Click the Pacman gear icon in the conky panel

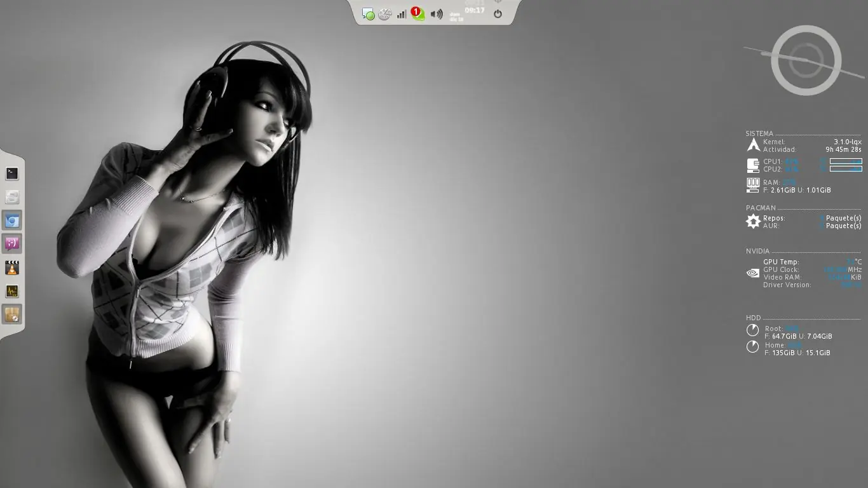tap(753, 221)
